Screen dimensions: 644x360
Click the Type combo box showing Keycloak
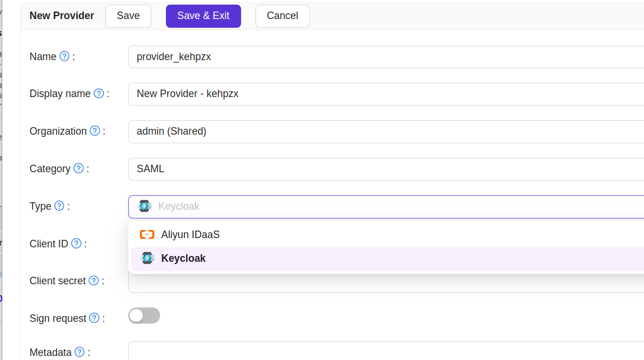[386, 206]
